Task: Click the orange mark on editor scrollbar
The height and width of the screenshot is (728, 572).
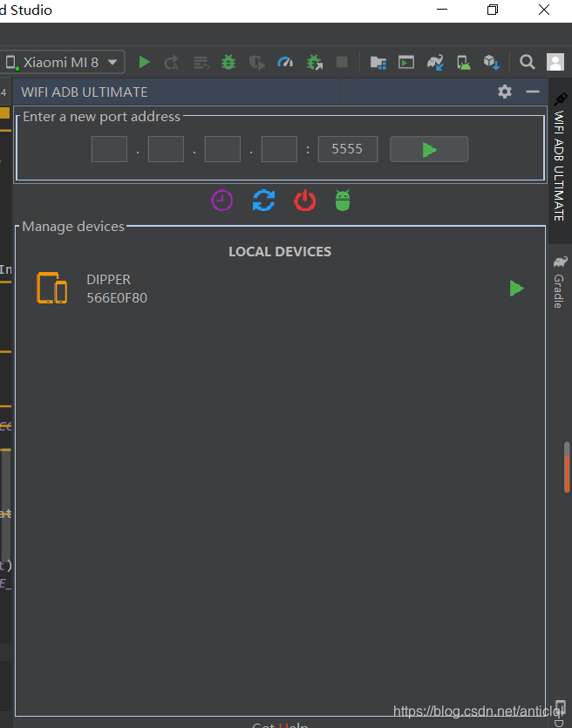Action: (x=567, y=473)
